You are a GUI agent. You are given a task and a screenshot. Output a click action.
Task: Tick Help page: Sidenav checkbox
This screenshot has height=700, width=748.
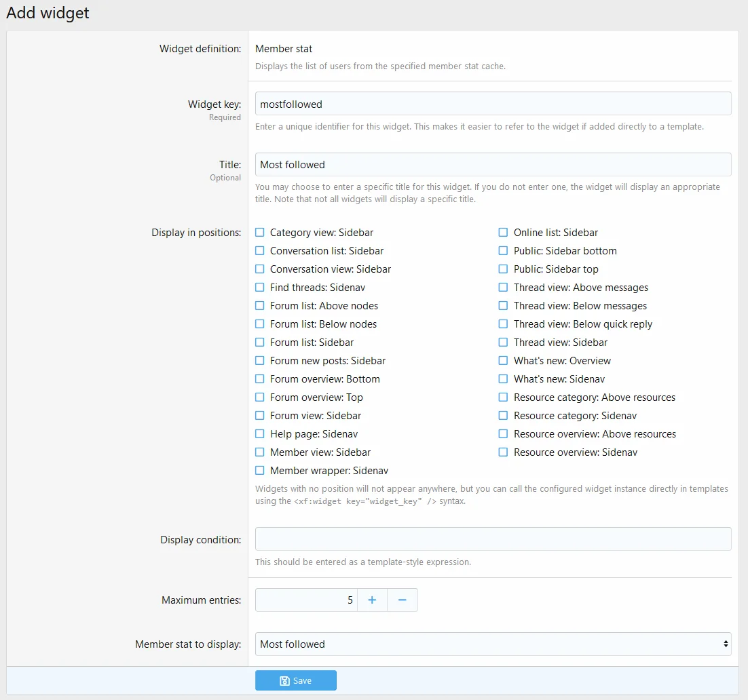click(260, 434)
